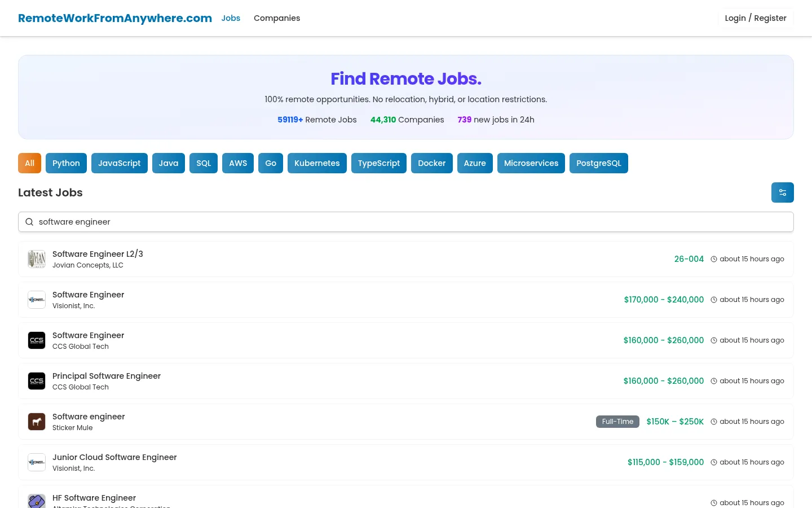Viewport: 812px width, 508px height.
Task: Click the Full-Time badge on Sticker Mule job
Action: [617, 422]
